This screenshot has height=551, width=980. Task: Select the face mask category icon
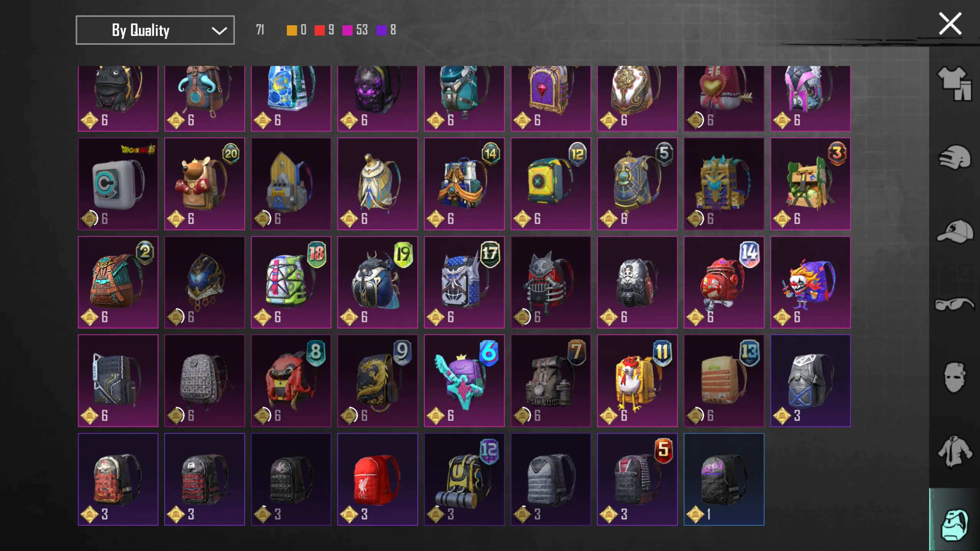click(955, 378)
